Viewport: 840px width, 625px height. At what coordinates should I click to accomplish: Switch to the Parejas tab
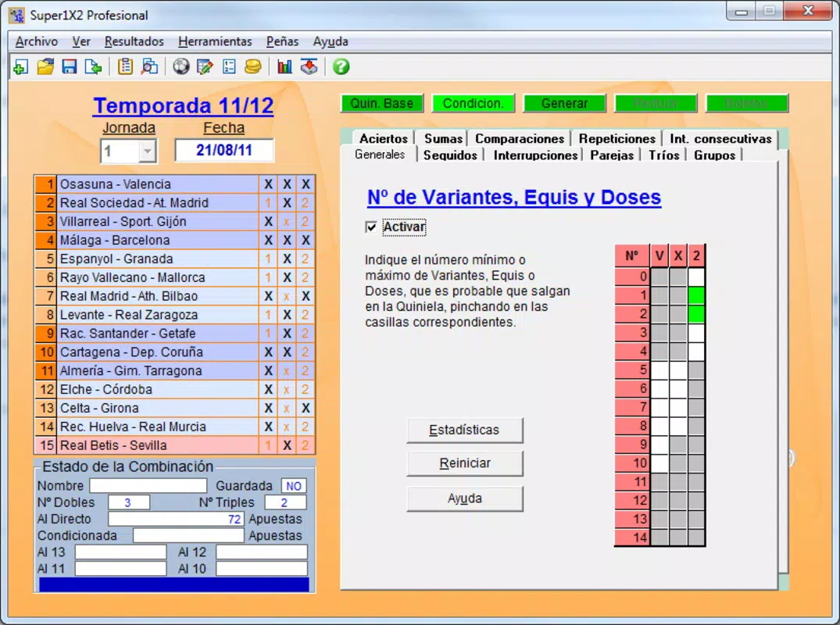click(x=612, y=155)
